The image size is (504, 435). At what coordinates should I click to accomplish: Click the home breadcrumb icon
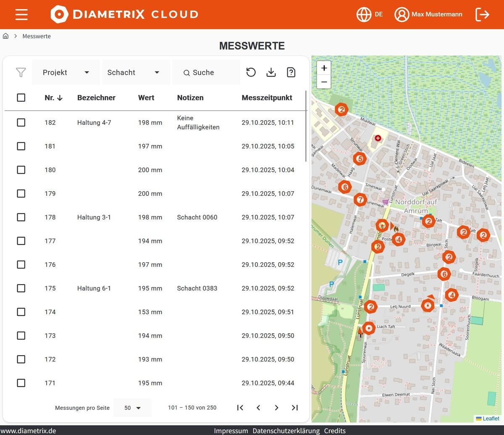(x=5, y=36)
